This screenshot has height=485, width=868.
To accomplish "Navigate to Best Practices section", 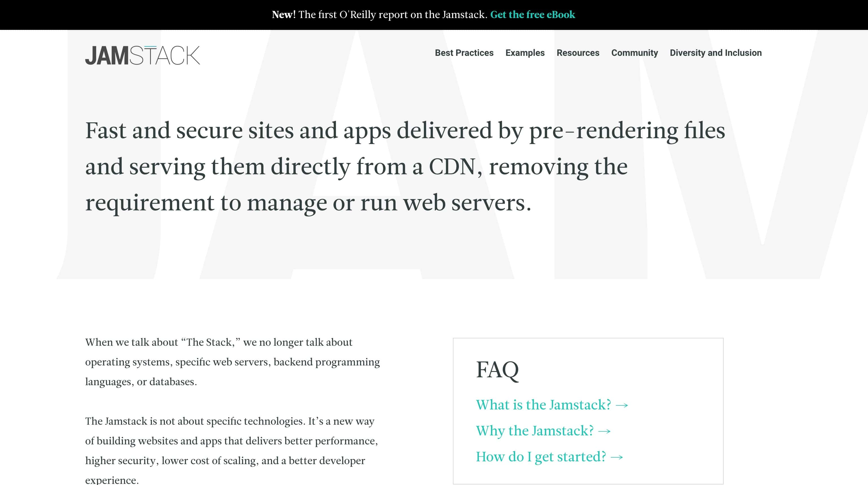I will [464, 52].
